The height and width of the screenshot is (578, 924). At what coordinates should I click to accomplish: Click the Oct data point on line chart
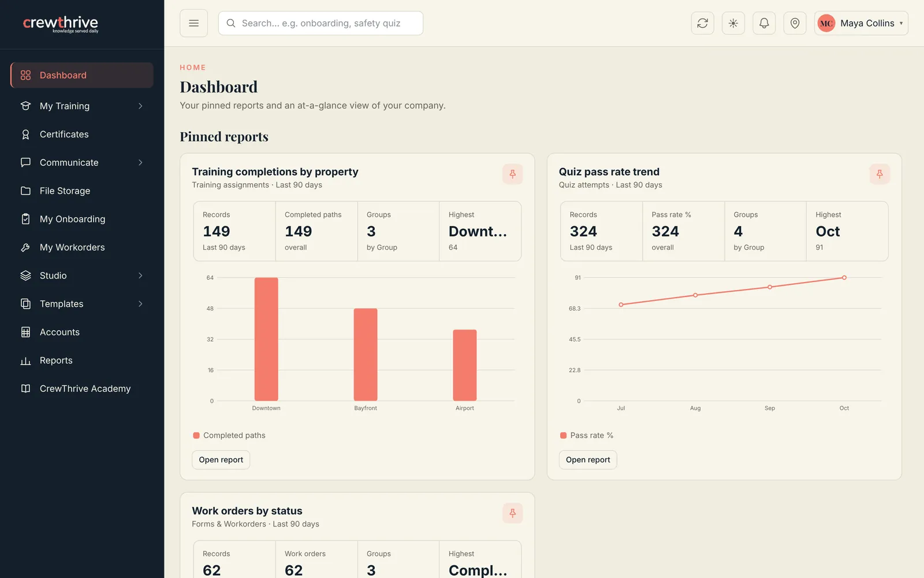tap(844, 278)
